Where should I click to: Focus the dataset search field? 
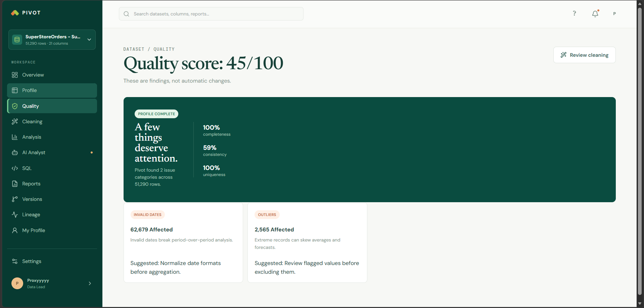click(x=211, y=14)
